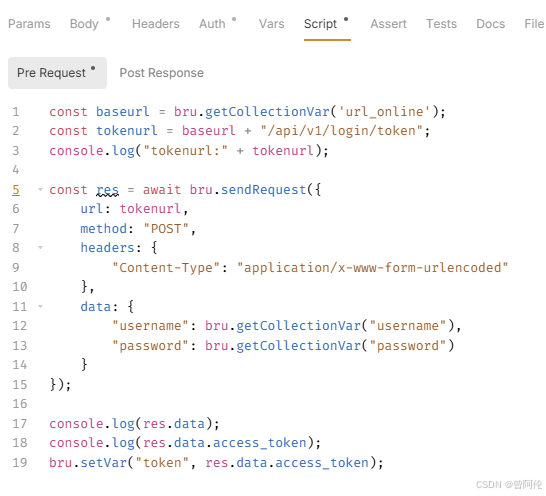Click 'tokenurl' declaration on line 2
Viewport: 546px width, 496px height.
coord(127,131)
